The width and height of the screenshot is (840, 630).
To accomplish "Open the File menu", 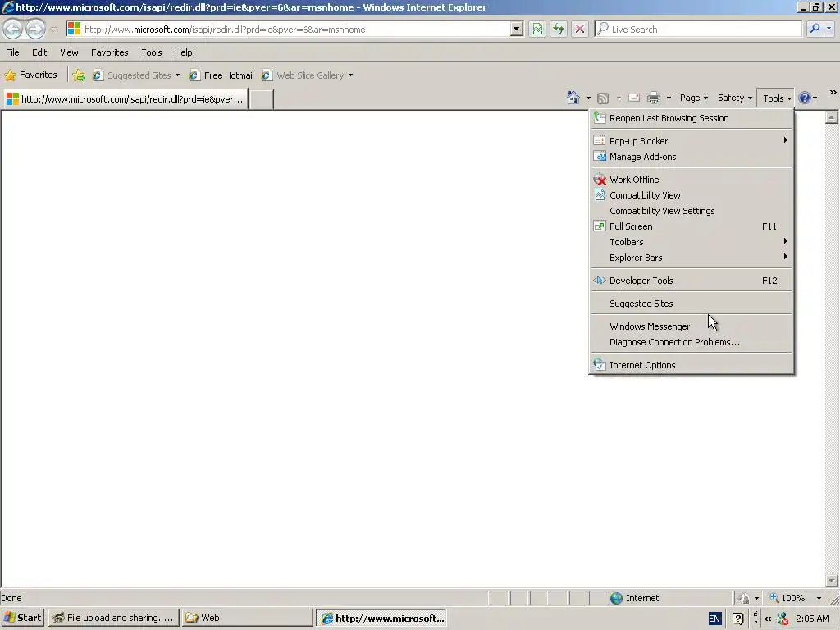I will (x=12, y=52).
